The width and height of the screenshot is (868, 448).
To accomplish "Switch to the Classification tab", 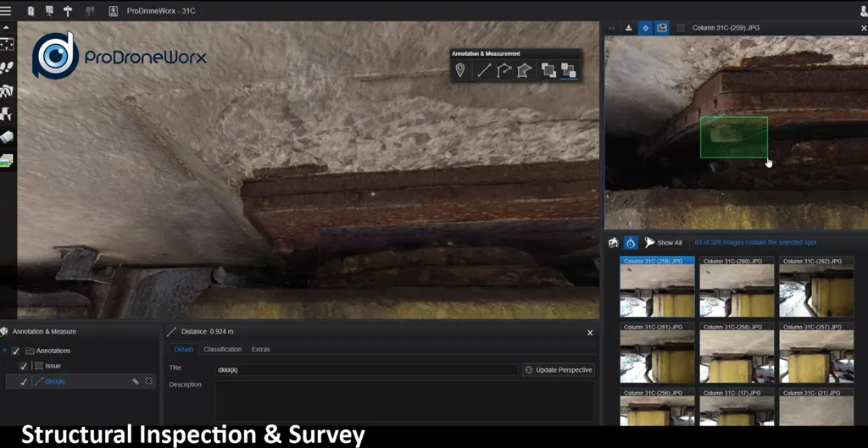I will pyautogui.click(x=222, y=349).
